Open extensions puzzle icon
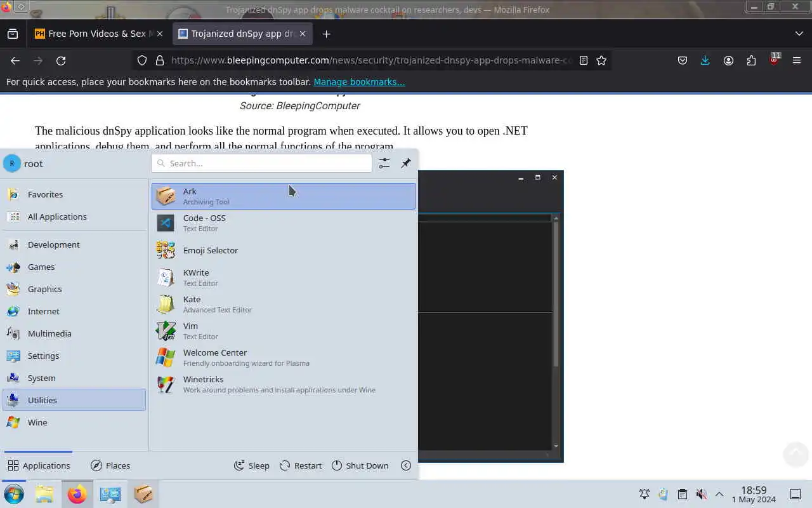812x508 pixels. click(751, 60)
